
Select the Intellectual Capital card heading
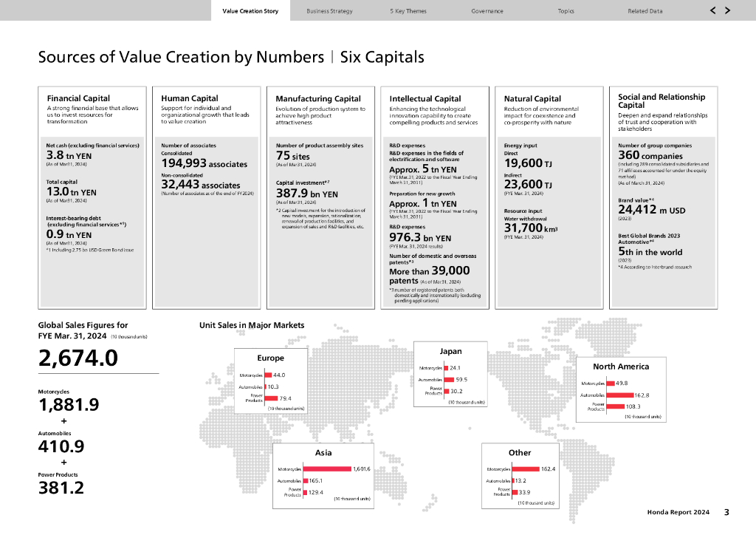click(x=425, y=98)
